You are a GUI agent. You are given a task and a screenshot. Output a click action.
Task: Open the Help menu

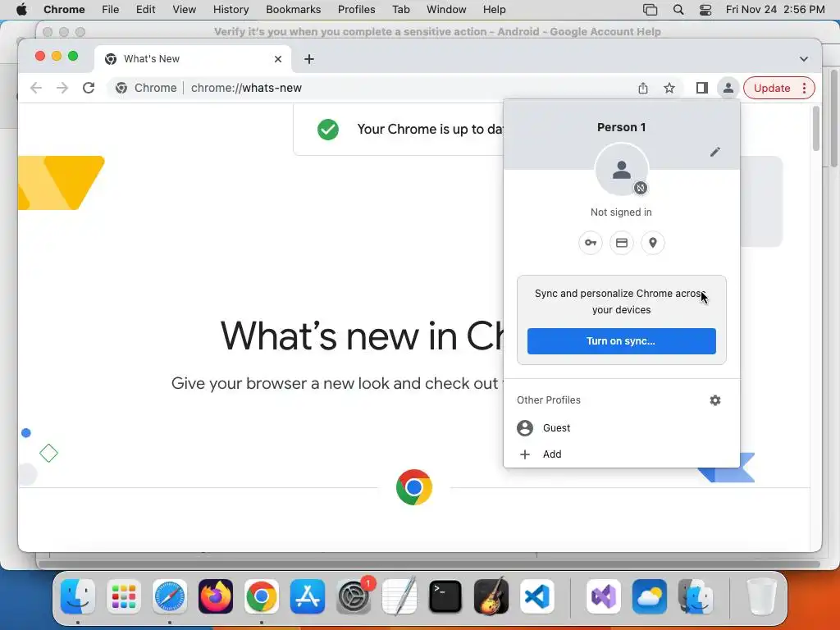coord(494,10)
